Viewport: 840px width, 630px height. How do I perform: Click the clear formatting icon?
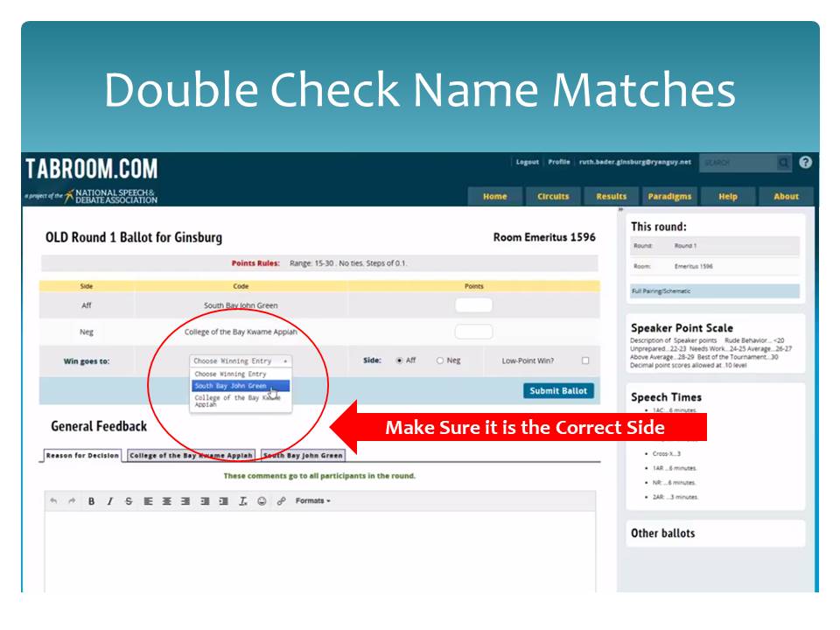point(242,501)
